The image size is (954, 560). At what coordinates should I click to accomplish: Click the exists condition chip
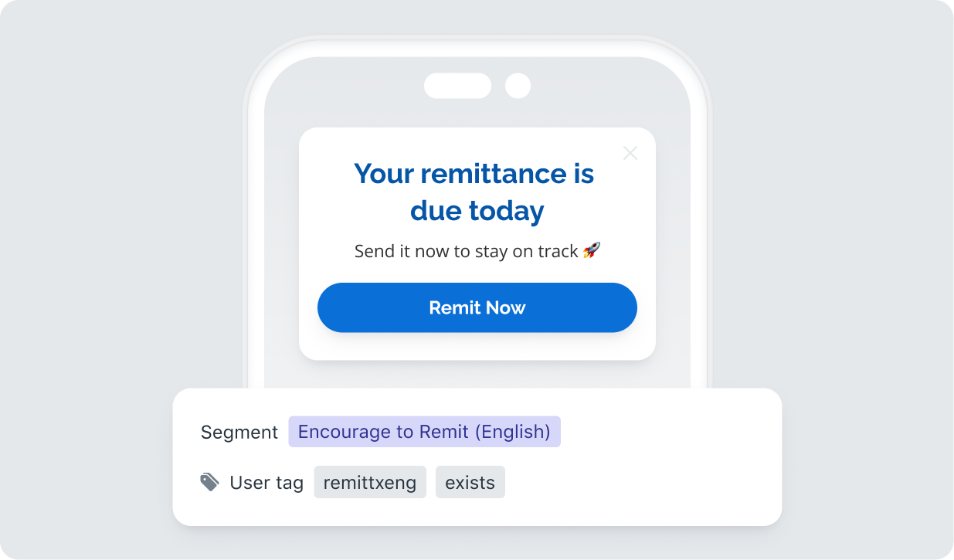click(x=470, y=483)
